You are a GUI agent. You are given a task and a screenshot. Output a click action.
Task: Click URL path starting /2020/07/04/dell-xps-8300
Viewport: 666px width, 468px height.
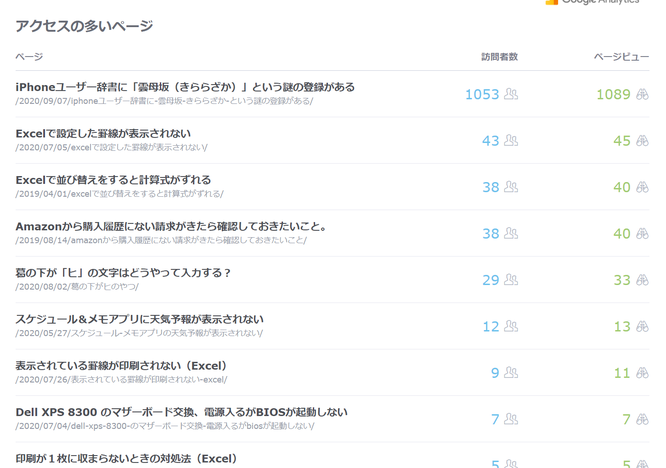pos(165,426)
